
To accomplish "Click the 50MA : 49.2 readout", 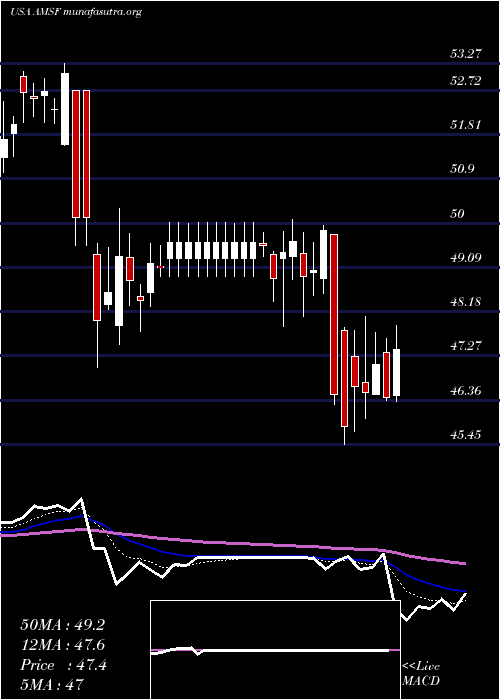I will [x=62, y=625].
